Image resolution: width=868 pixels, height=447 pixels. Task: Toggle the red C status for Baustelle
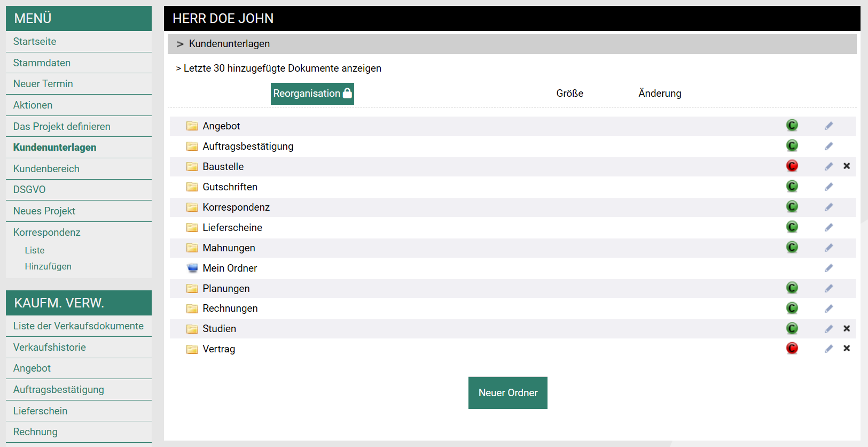pos(792,166)
